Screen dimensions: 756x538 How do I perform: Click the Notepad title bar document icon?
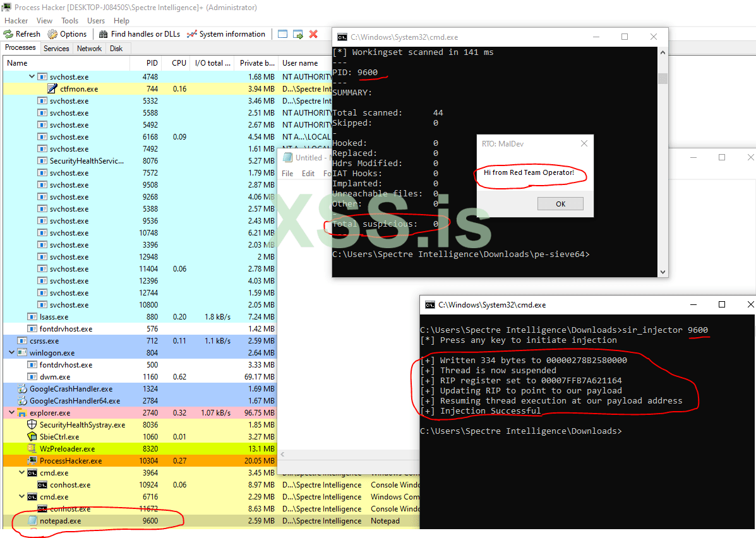click(288, 158)
